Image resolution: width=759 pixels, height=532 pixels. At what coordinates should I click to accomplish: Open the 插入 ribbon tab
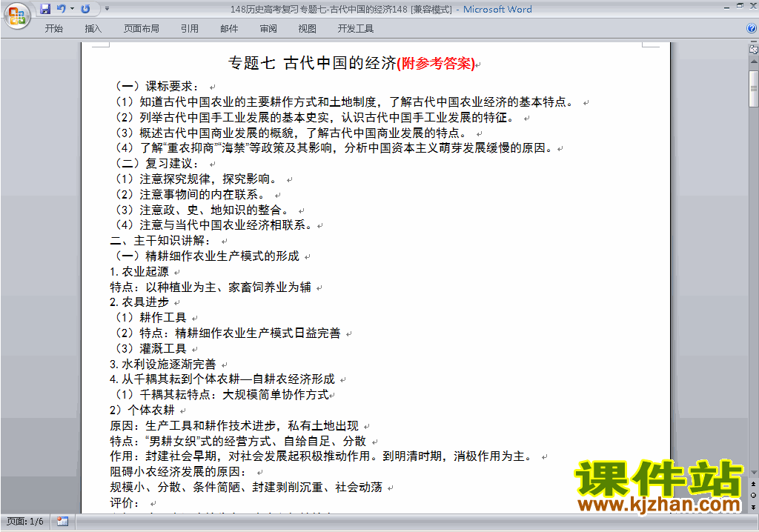93,29
